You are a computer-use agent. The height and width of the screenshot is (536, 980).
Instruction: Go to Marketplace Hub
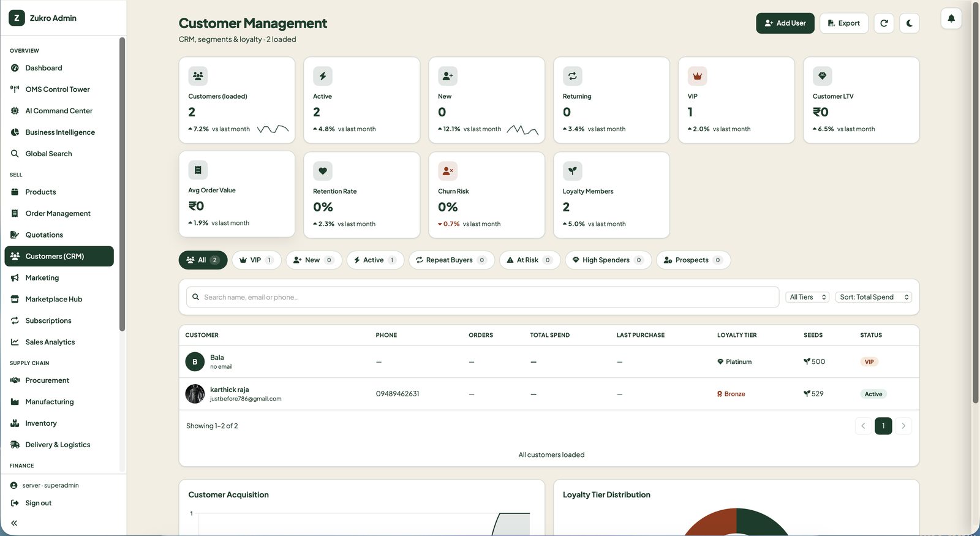pyautogui.click(x=59, y=299)
